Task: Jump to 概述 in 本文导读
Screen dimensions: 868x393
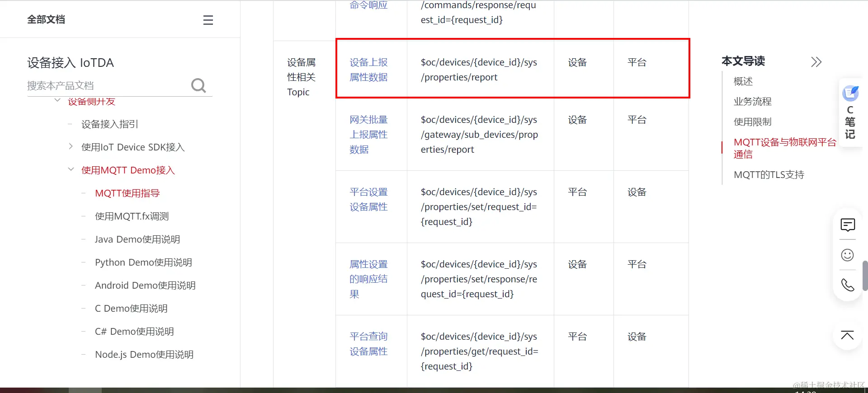Action: (x=743, y=81)
